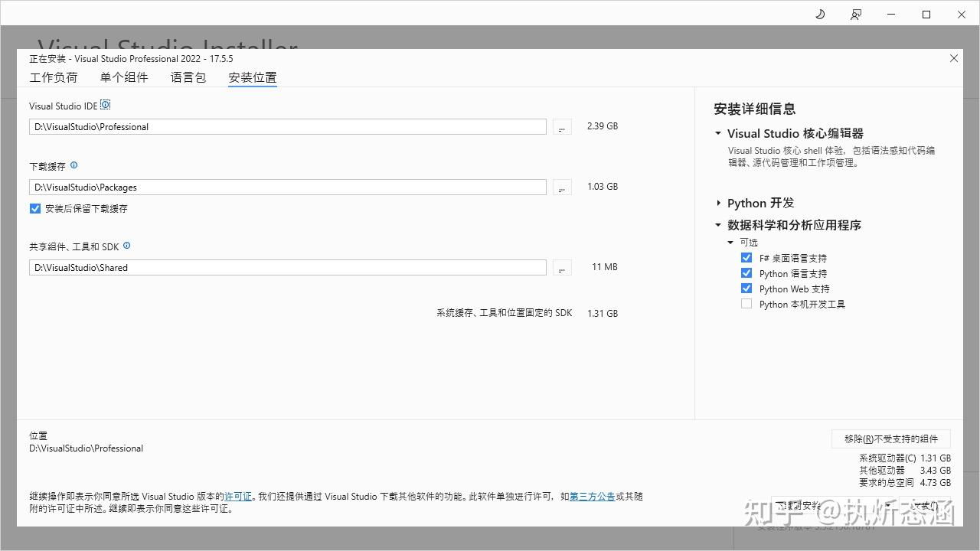Uncheck 安装后保留下载缓存
980x551 pixels.
[x=34, y=207]
